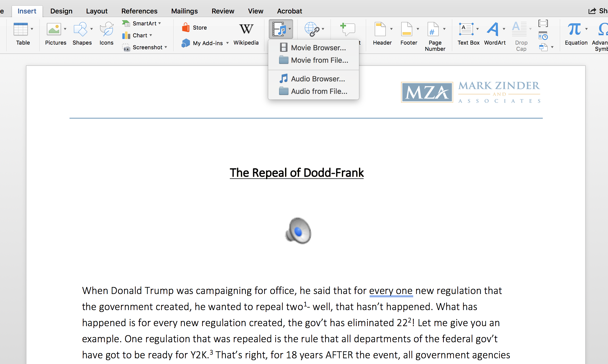Select Audio from File menu entry

313,91
